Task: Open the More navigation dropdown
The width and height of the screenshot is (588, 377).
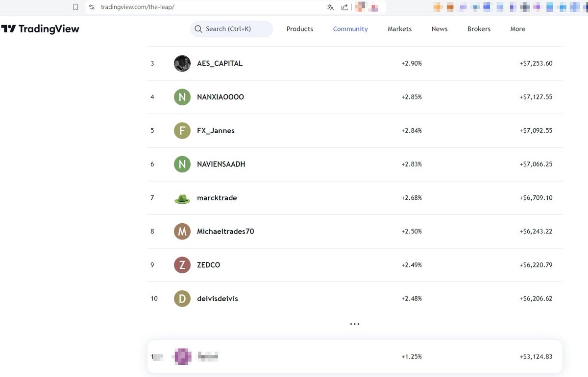Action: click(517, 29)
